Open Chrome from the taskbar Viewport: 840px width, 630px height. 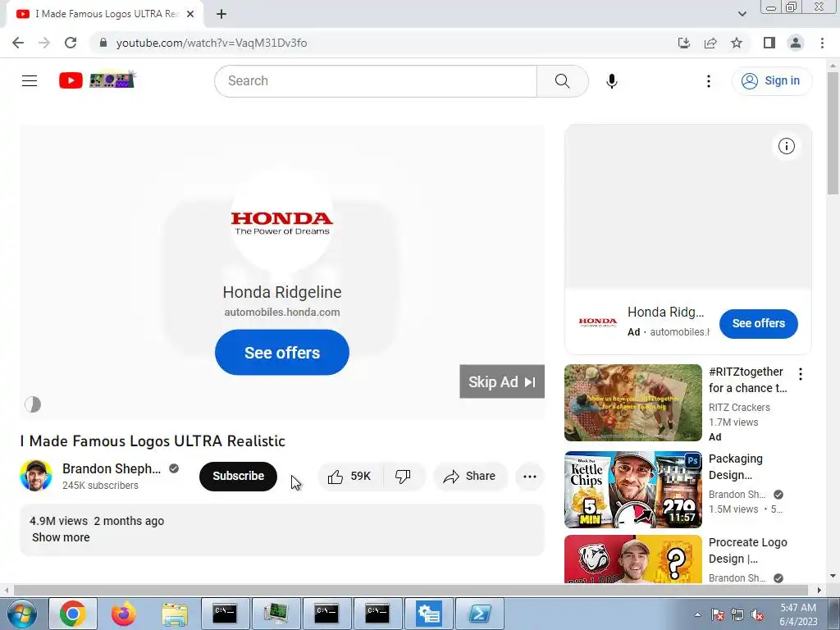pyautogui.click(x=73, y=614)
